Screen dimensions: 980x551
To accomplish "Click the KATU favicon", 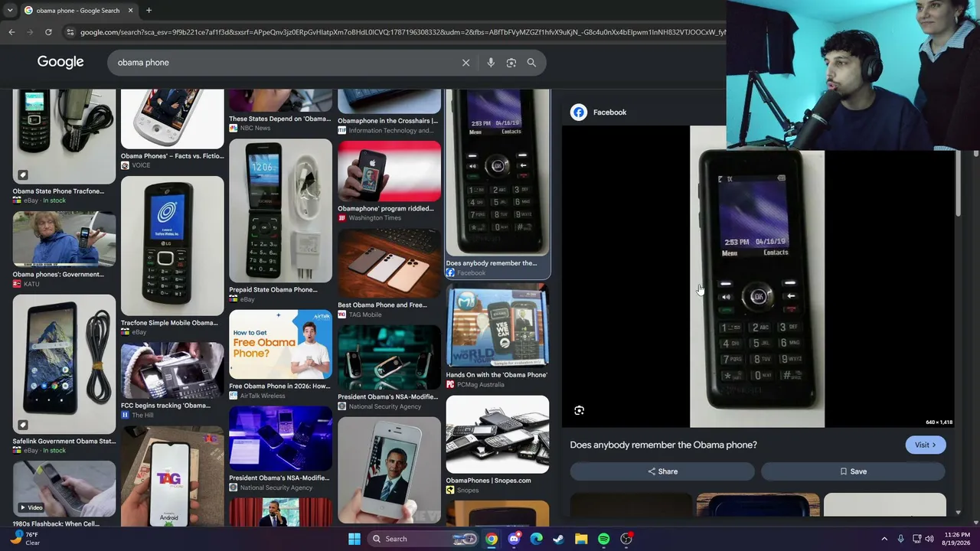I will [17, 284].
